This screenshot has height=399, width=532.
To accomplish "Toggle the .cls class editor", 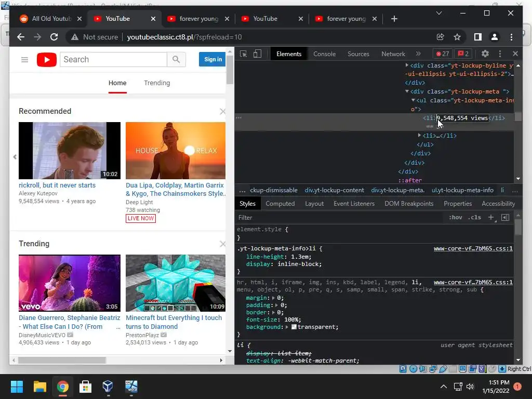I will 474,218.
